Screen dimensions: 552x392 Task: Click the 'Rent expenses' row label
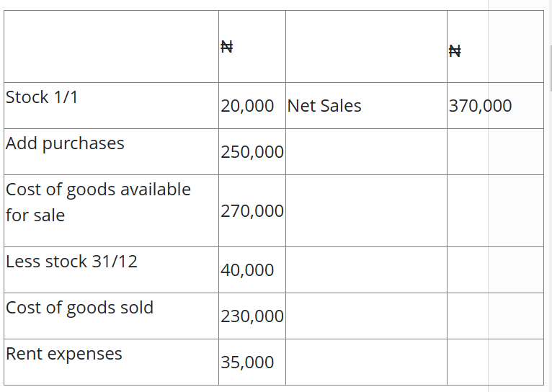tap(64, 354)
